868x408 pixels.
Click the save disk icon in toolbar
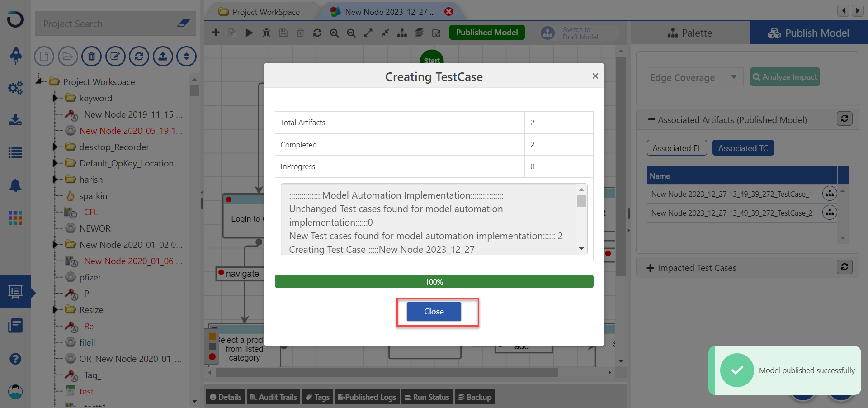(283, 33)
